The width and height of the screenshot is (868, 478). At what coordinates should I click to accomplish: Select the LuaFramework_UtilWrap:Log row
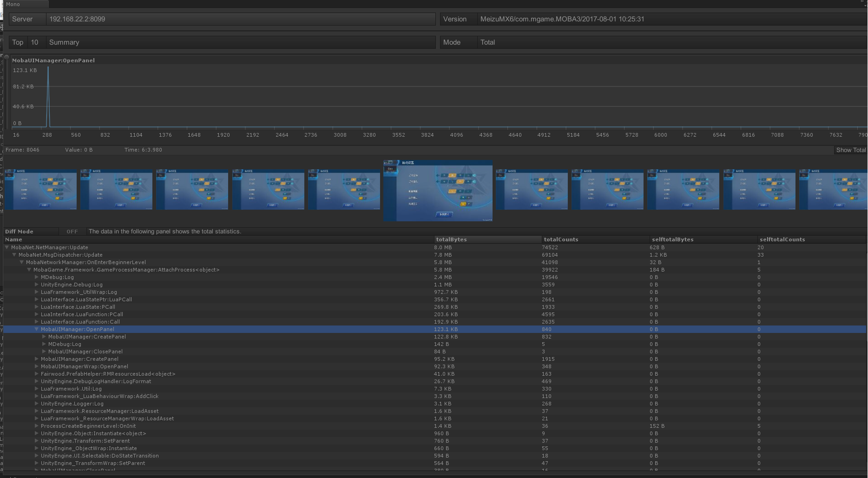[79, 292]
